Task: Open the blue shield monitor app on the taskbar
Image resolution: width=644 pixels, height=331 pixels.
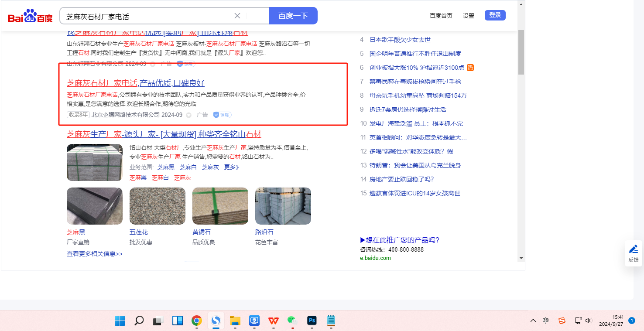Action: click(254, 321)
